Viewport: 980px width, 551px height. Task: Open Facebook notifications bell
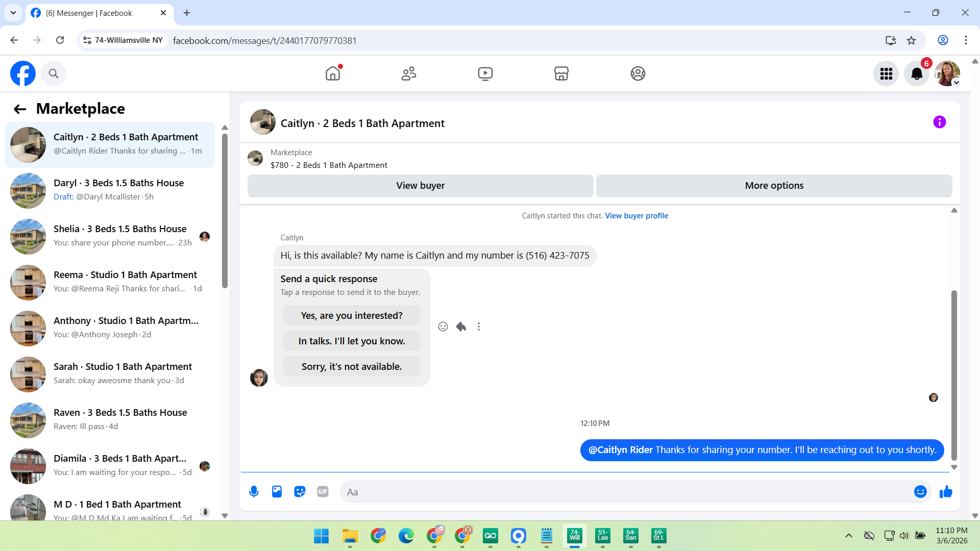[x=917, y=74]
